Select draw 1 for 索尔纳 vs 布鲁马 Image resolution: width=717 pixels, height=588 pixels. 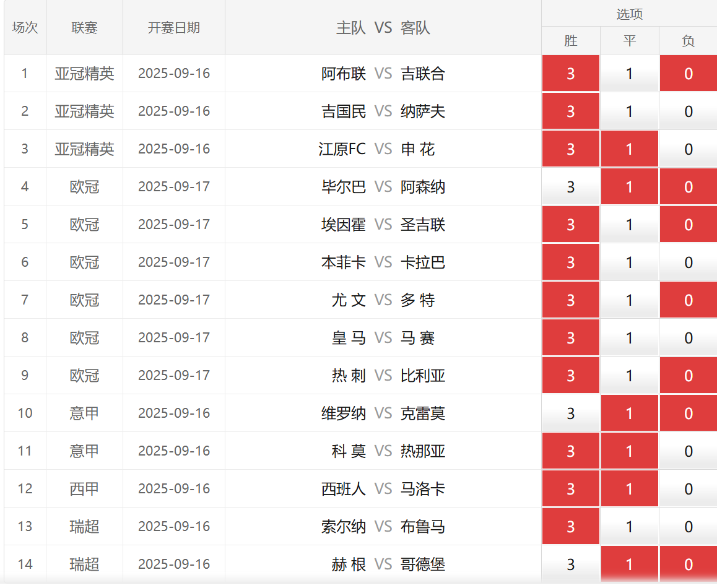[629, 526]
